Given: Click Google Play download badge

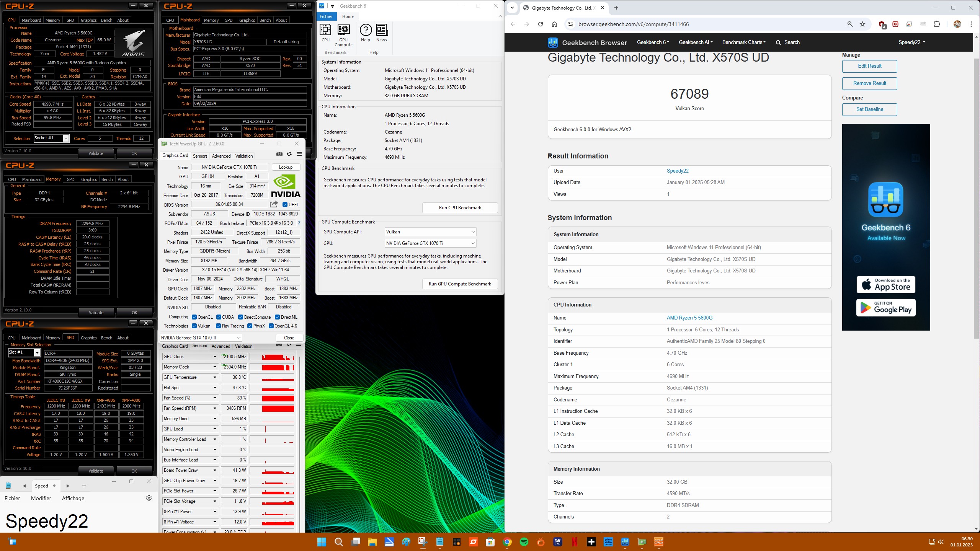Looking at the screenshot, I should click(x=886, y=308).
